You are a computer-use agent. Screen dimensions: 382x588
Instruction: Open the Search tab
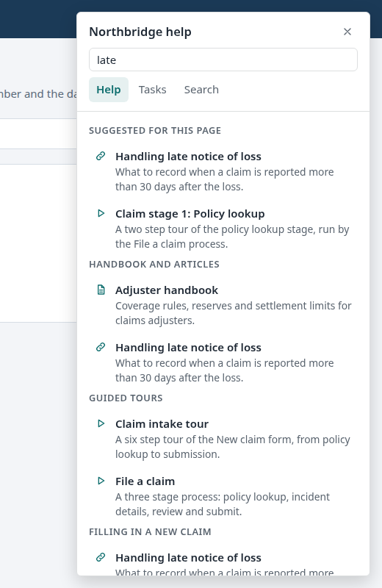201,90
